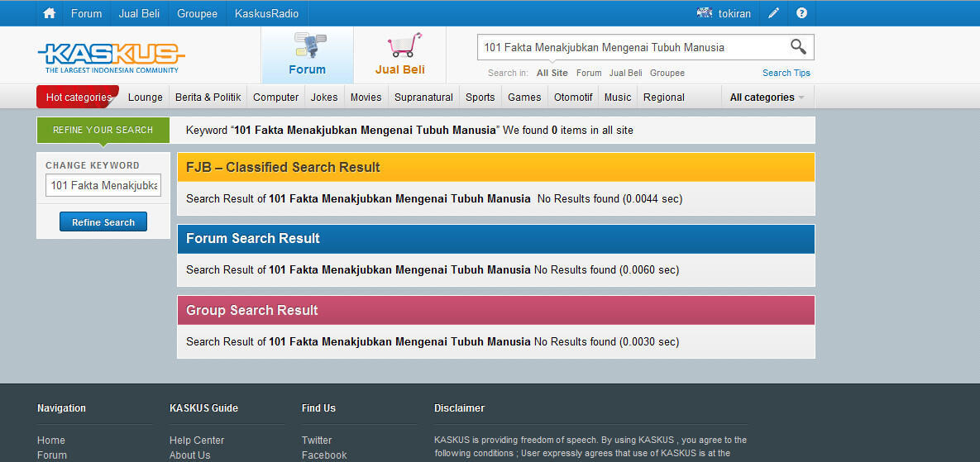The image size is (980, 462).
Task: Open the footer Forum link under Navigation
Action: (52, 455)
